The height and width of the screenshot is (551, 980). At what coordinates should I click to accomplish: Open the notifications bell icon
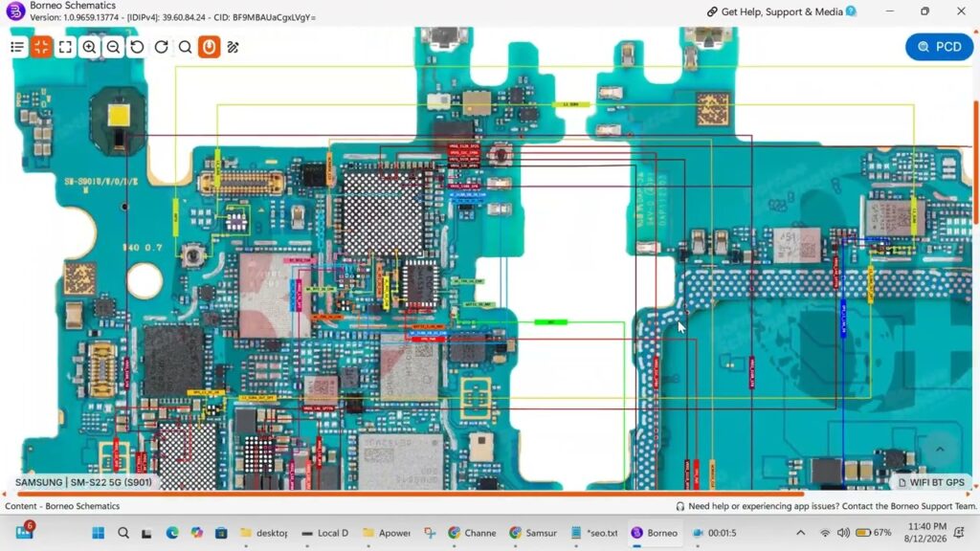click(959, 533)
